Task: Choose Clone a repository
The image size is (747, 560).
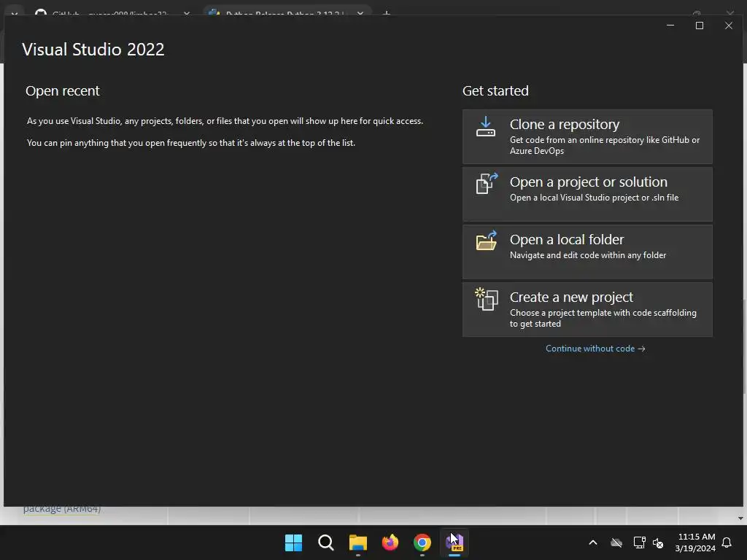Action: click(x=587, y=136)
